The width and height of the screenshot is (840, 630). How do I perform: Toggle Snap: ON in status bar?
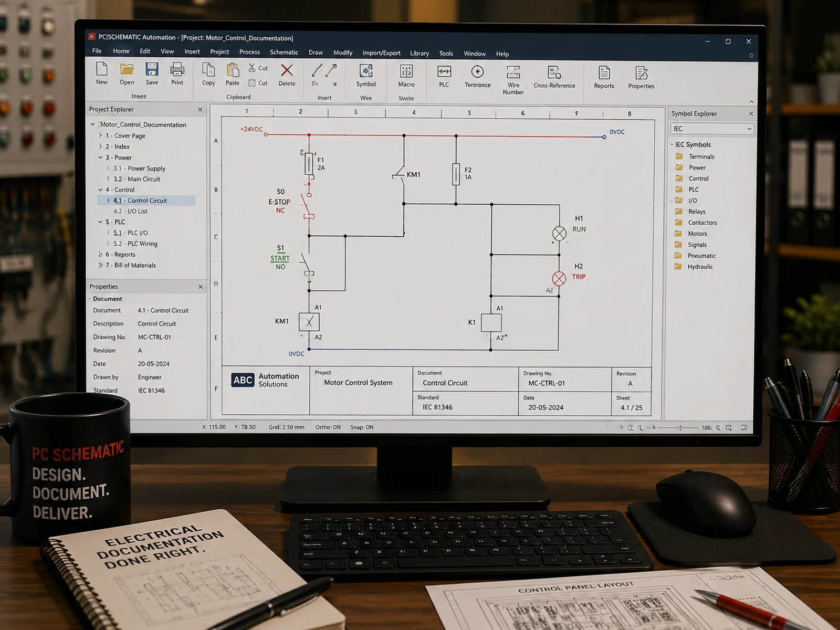[x=362, y=427]
